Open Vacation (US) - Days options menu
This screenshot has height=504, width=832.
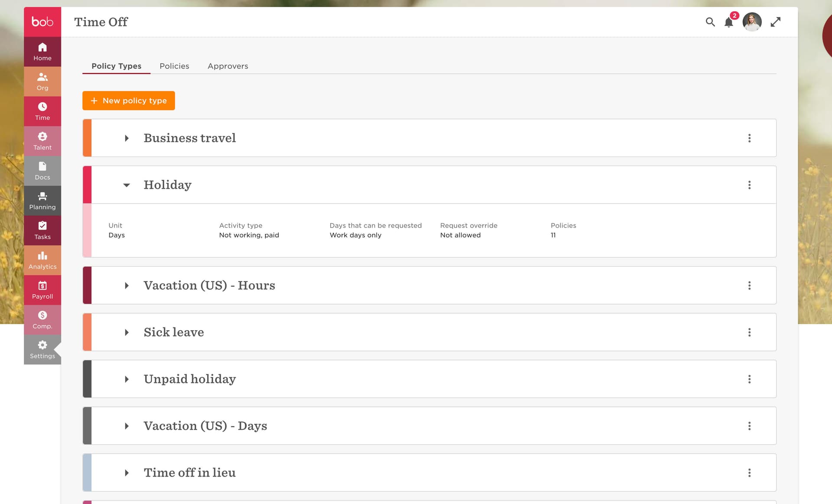click(x=749, y=426)
